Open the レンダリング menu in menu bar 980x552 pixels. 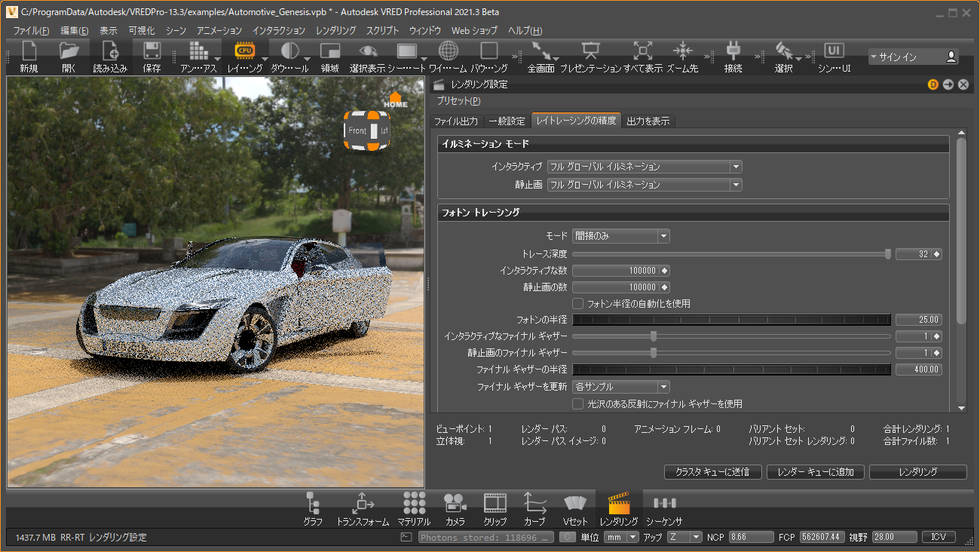pos(335,31)
